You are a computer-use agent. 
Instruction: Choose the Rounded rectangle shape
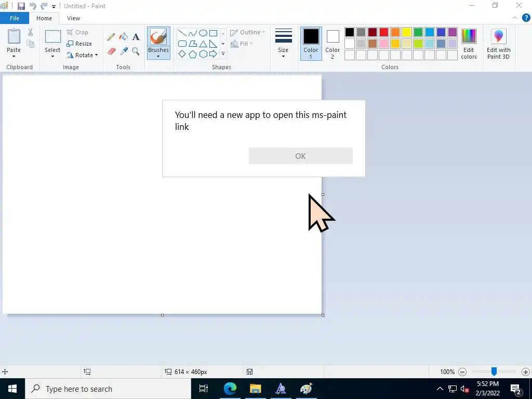(182, 44)
